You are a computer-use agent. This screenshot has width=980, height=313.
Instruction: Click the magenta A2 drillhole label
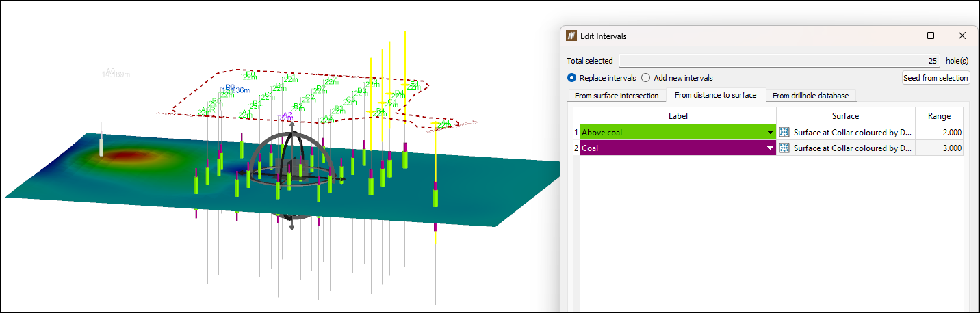(x=287, y=115)
